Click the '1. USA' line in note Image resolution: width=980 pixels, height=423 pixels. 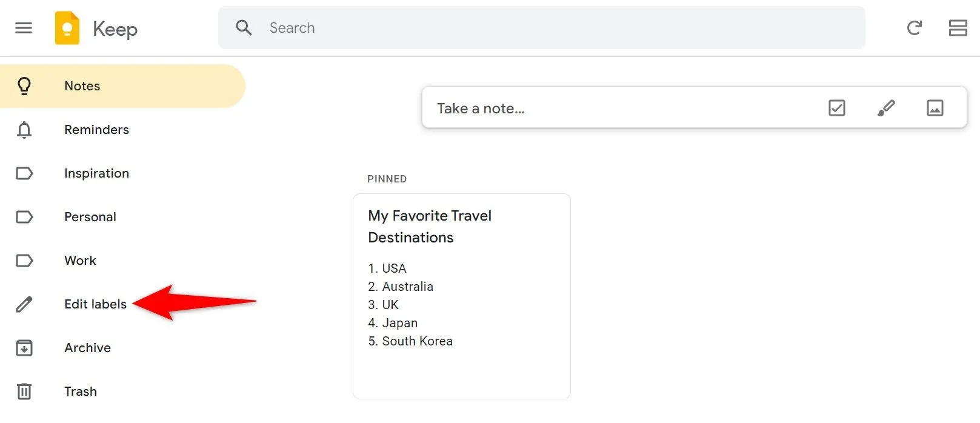[x=387, y=268]
